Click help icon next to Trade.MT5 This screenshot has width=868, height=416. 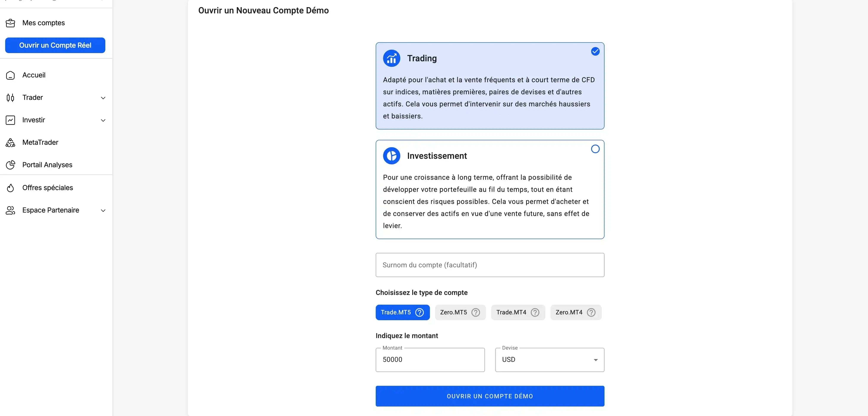(420, 312)
